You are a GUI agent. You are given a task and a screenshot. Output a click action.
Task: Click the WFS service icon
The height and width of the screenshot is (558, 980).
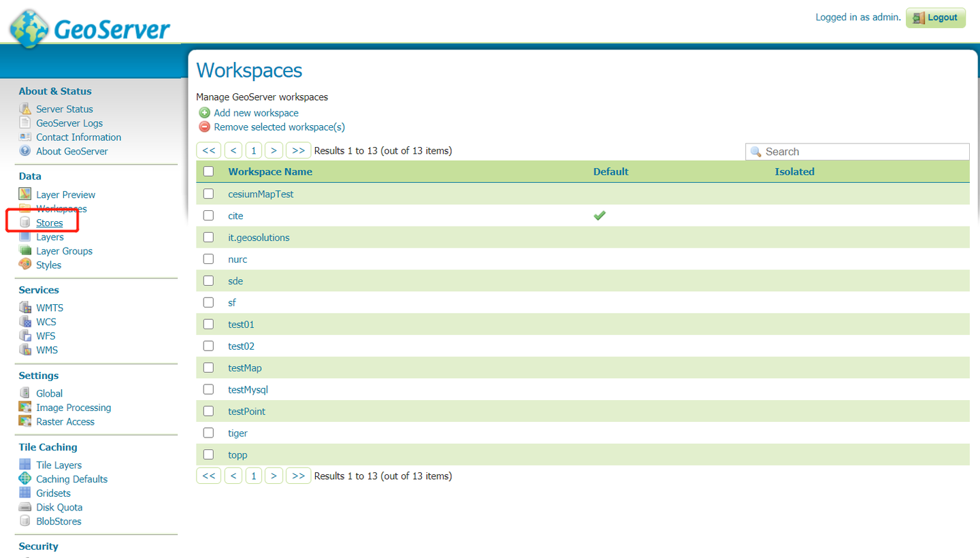coord(25,336)
